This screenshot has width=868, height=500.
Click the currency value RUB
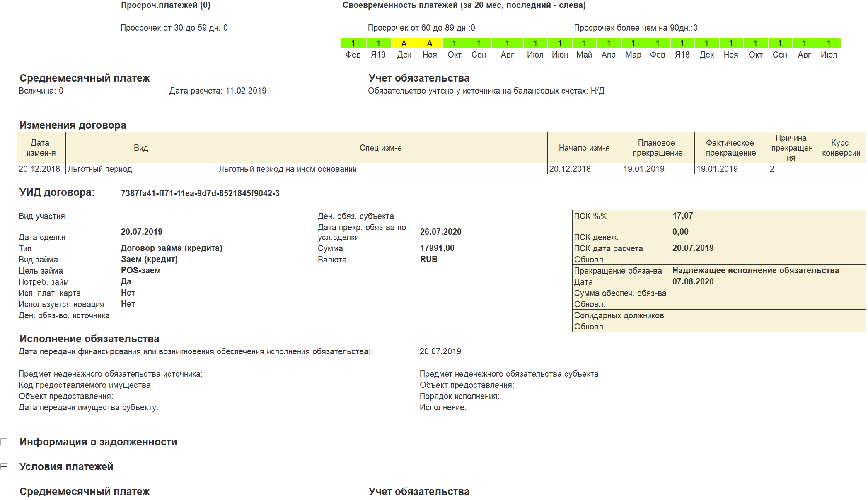tap(428, 259)
